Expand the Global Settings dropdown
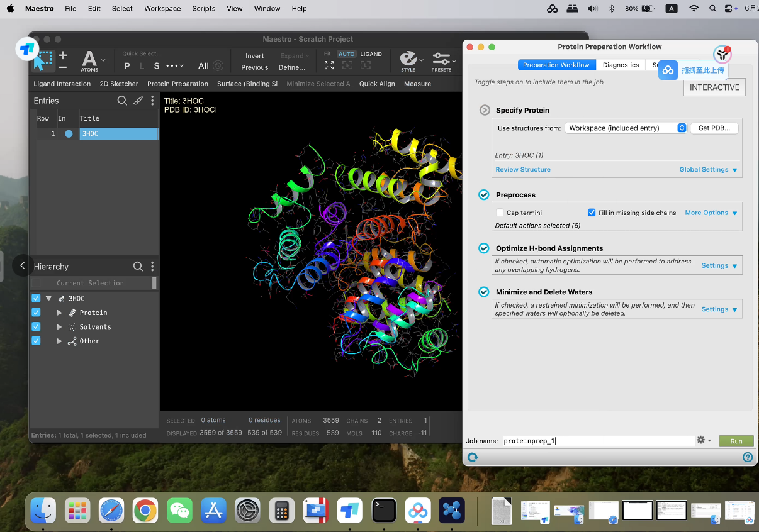 click(x=708, y=170)
